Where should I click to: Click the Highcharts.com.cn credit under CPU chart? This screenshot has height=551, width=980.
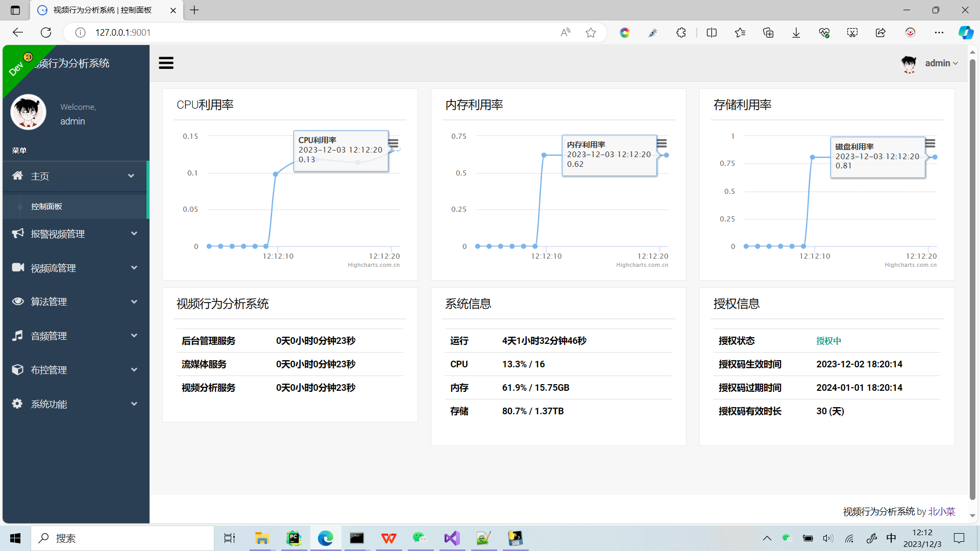374,265
